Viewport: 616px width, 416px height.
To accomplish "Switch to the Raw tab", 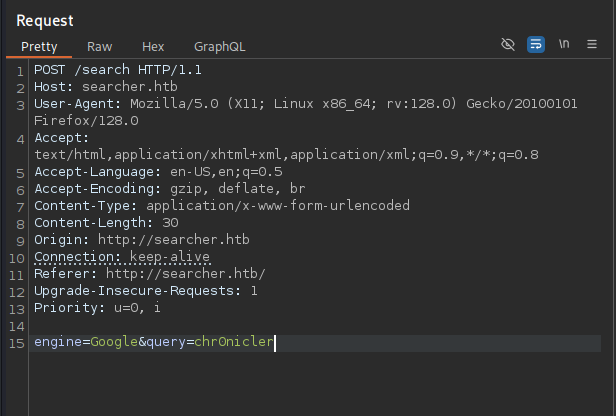I will (99, 47).
